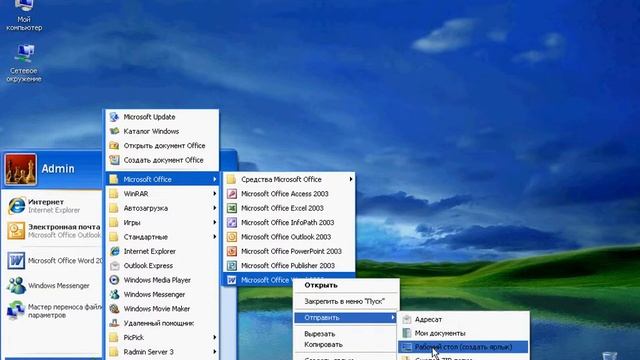Image resolution: width=640 pixels, height=360 pixels.
Task: Click the Игры folder name
Action: coord(132,223)
